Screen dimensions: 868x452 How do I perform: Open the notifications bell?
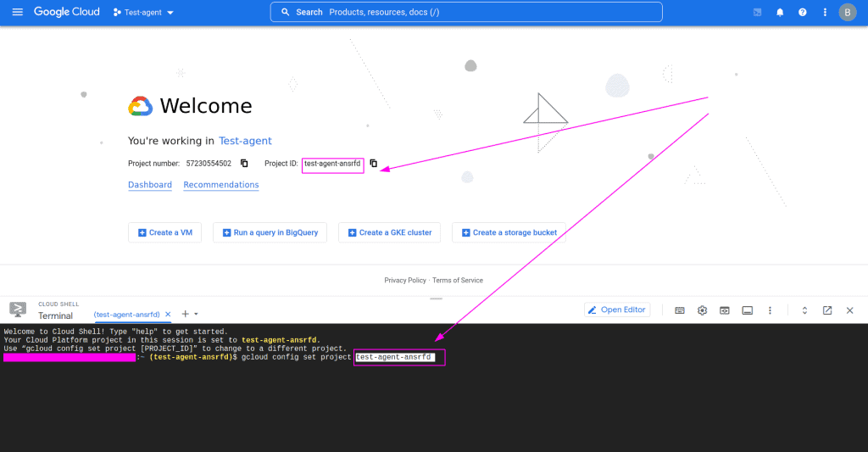tap(780, 12)
